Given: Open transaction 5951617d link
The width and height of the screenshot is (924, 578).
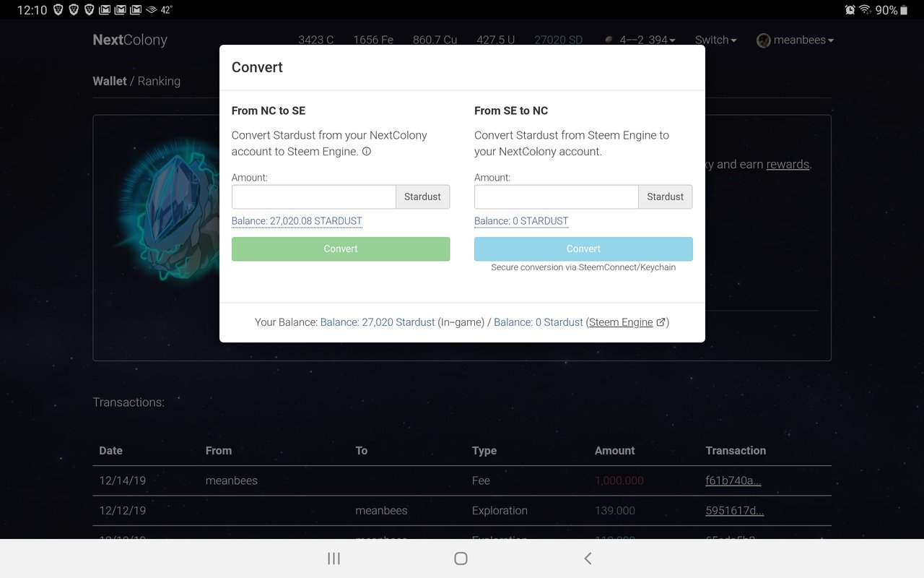Looking at the screenshot, I should (x=735, y=510).
